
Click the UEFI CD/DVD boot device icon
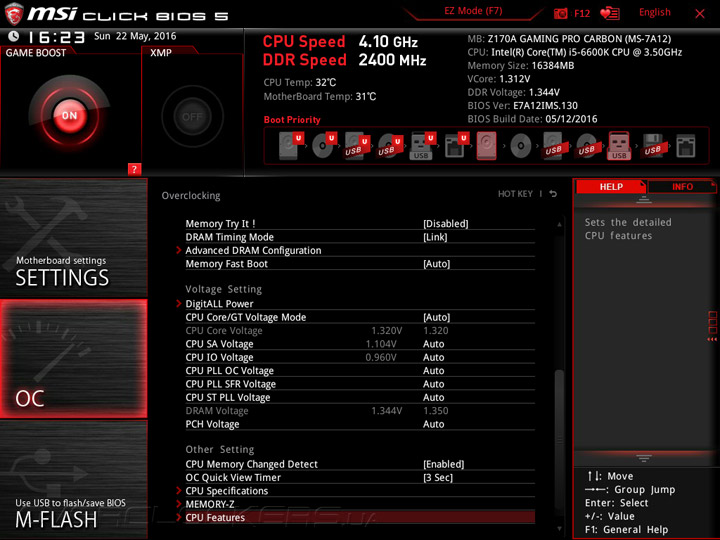[x=324, y=146]
